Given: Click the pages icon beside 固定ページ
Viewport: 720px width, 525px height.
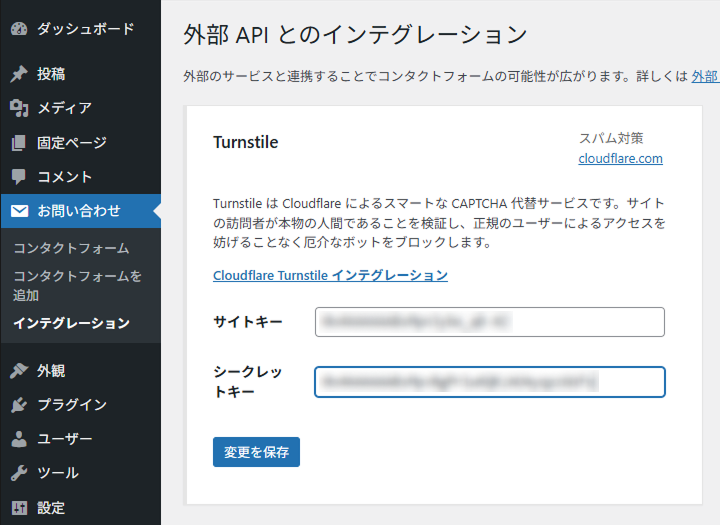Looking at the screenshot, I should click(19, 143).
